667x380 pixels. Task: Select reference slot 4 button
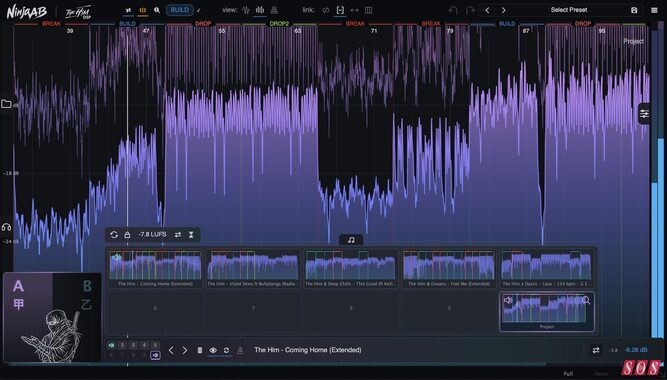[144, 345]
